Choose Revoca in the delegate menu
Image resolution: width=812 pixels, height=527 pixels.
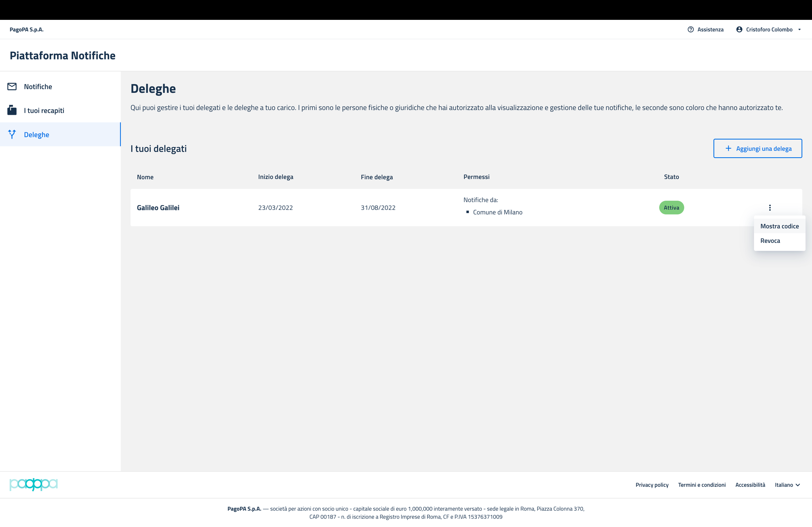point(770,241)
